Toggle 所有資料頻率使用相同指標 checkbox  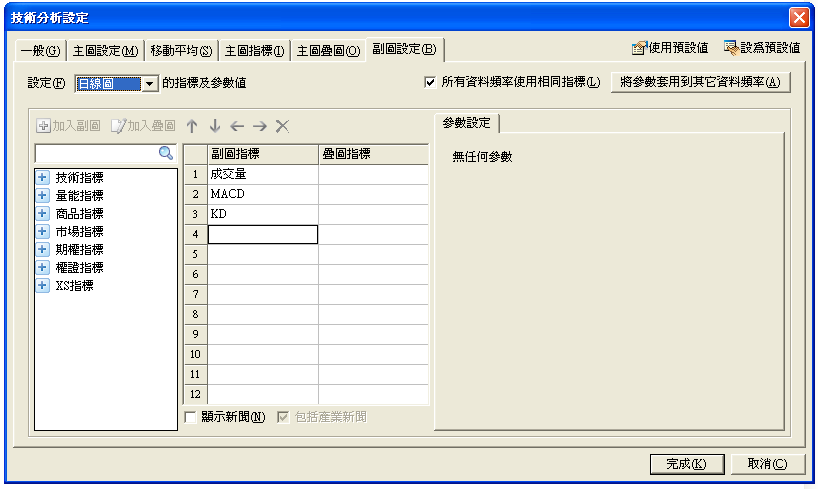[x=430, y=82]
